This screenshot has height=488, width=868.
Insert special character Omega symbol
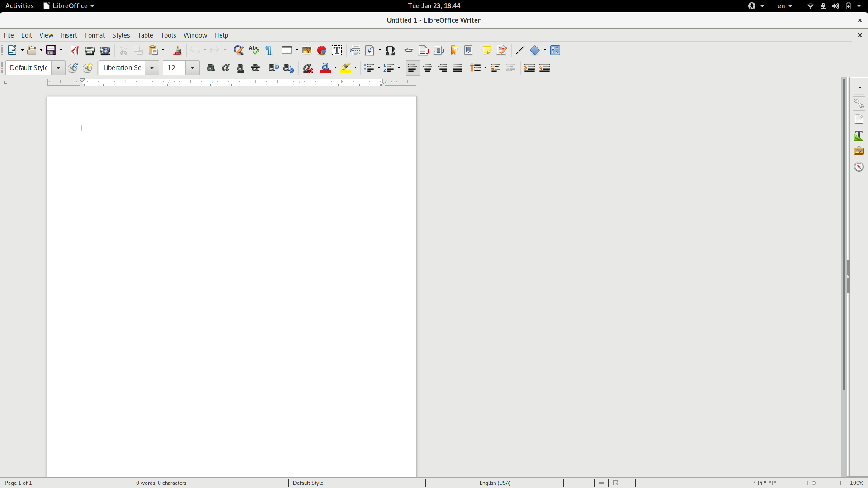[x=390, y=50]
